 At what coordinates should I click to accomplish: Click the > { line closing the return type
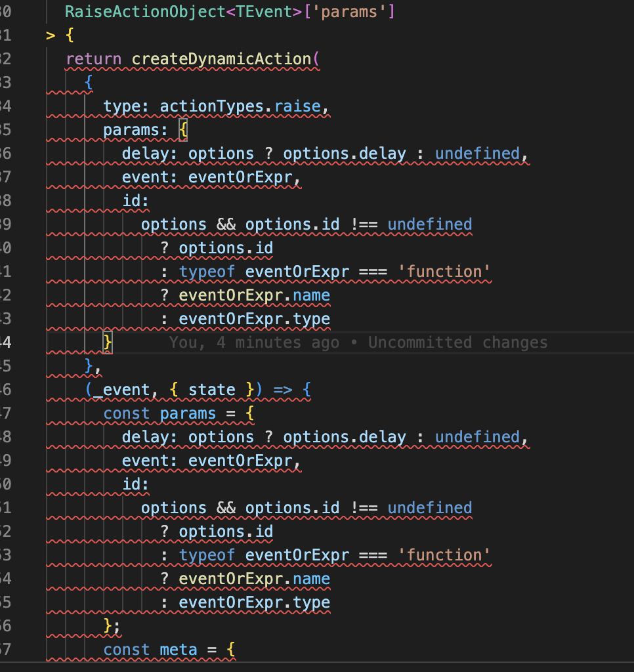(60, 35)
